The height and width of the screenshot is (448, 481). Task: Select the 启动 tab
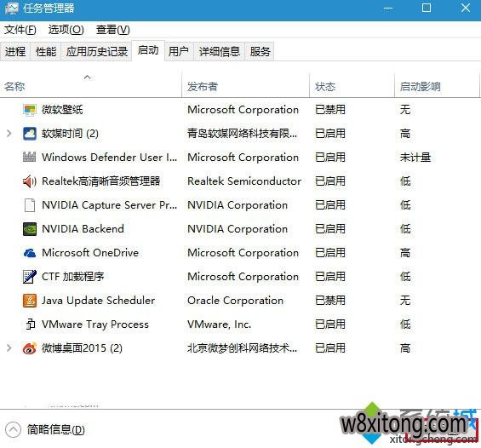tap(148, 50)
